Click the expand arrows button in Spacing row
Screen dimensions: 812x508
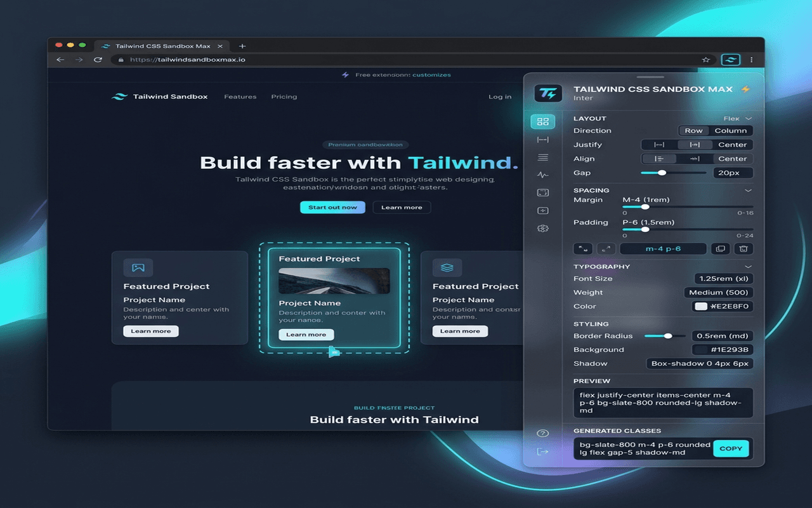[x=606, y=250]
